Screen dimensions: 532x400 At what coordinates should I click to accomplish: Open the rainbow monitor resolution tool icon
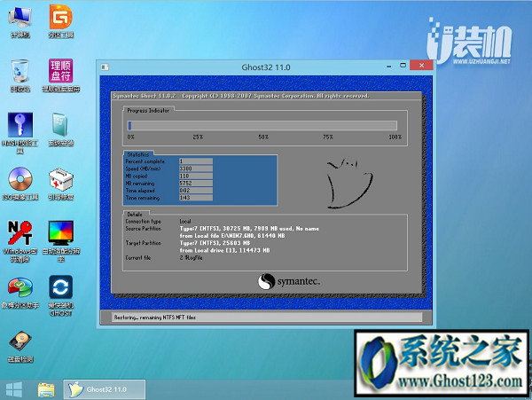pos(60,241)
